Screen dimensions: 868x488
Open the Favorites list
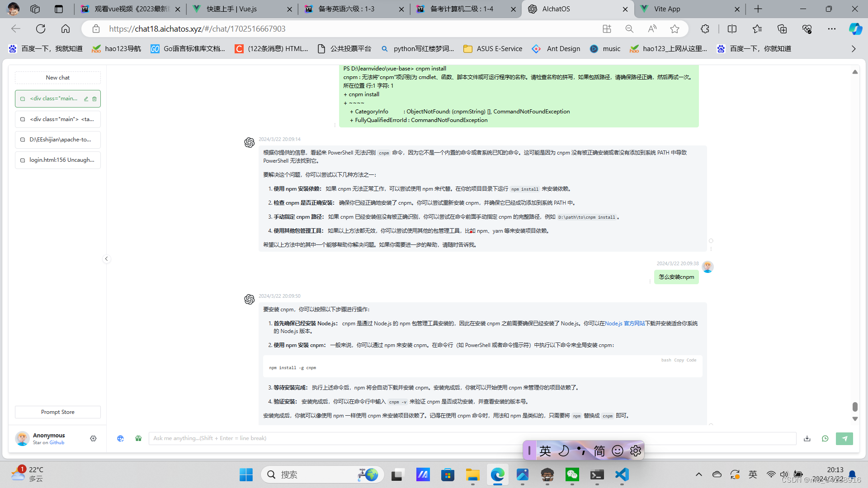(757, 29)
